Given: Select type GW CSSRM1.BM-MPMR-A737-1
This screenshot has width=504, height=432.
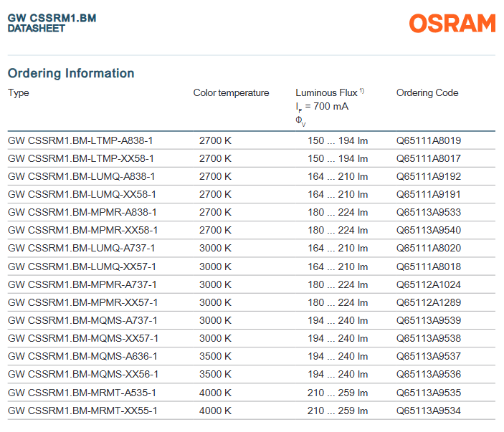Looking at the screenshot, I should coord(82,285).
